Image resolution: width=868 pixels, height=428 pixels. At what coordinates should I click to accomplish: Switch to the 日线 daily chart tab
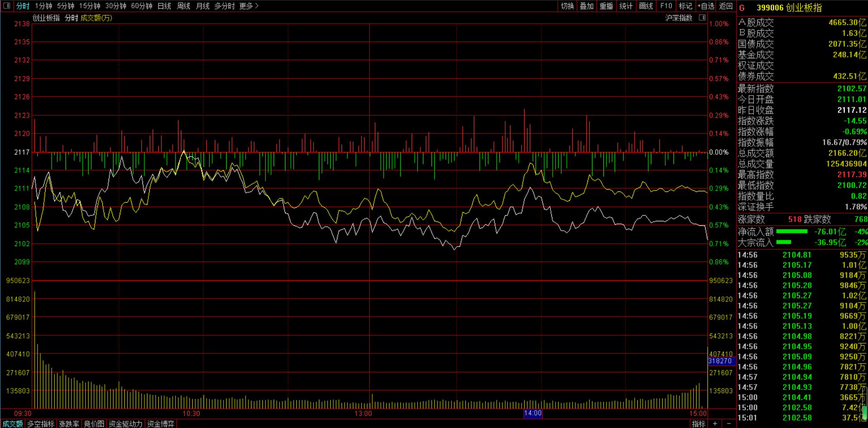(164, 6)
